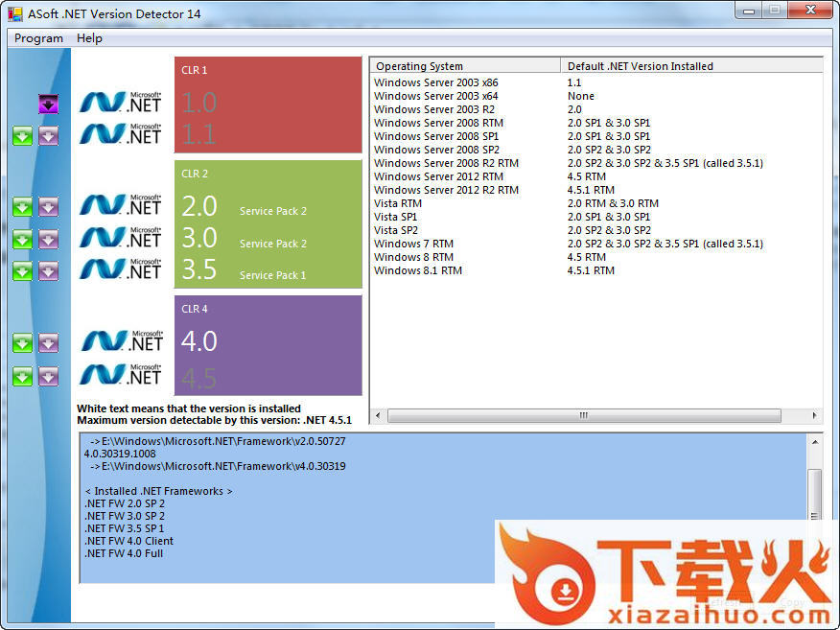Click the purple arrow icon for .NET 4.0
840x630 pixels.
pos(48,343)
